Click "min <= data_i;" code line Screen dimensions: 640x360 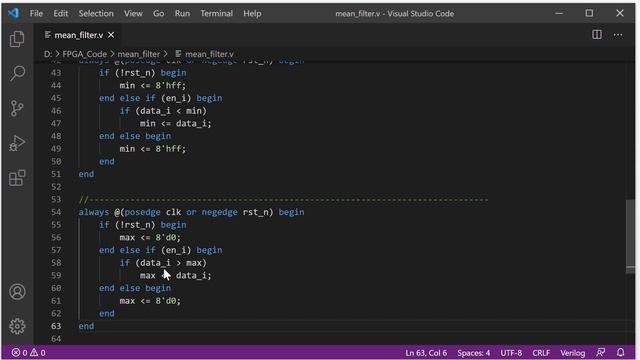point(176,123)
